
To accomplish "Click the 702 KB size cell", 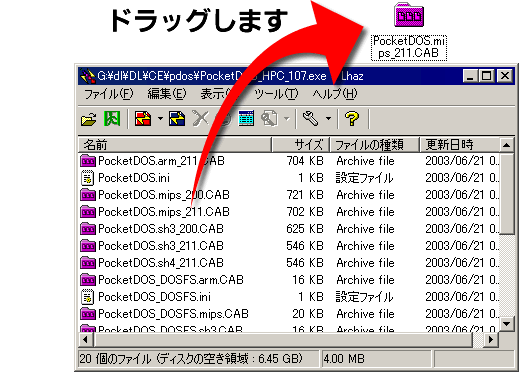I will [x=305, y=212].
